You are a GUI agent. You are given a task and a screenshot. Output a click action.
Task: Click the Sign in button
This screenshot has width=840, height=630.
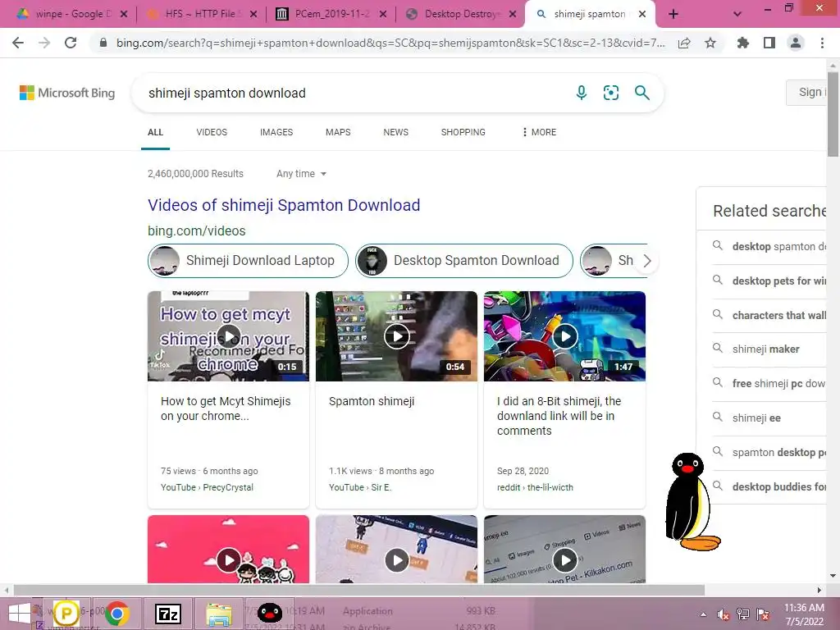tap(808, 92)
